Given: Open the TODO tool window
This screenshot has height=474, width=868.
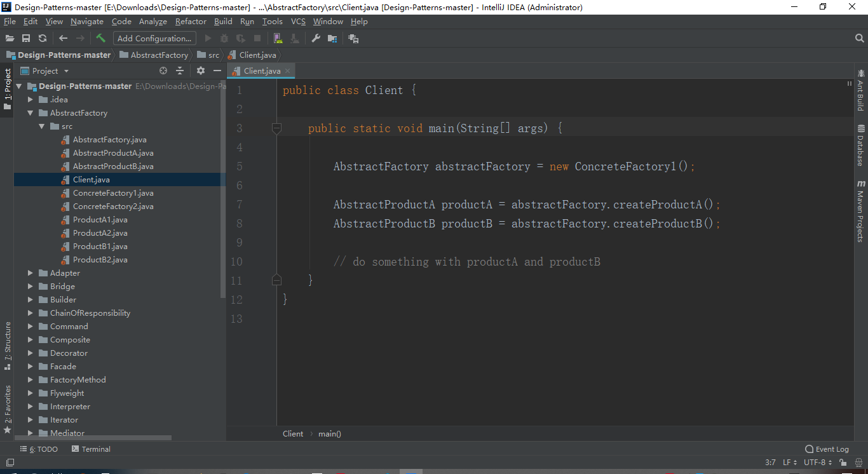Looking at the screenshot, I should (39, 449).
